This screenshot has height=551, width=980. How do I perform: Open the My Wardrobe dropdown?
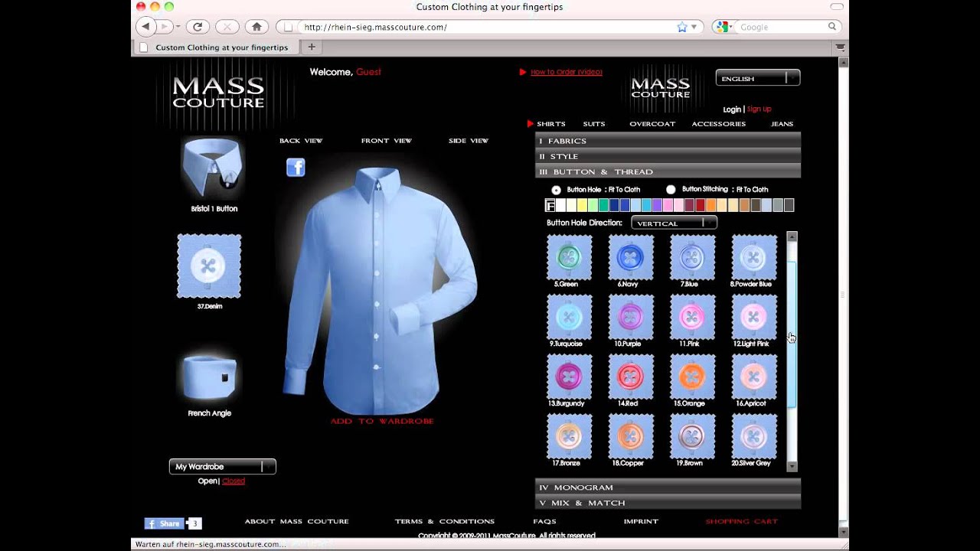tap(222, 466)
